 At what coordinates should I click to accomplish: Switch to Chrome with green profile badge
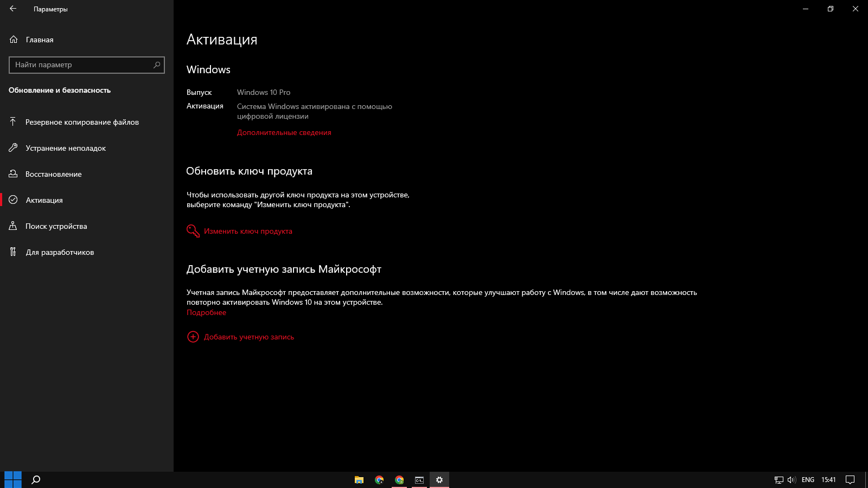click(399, 480)
